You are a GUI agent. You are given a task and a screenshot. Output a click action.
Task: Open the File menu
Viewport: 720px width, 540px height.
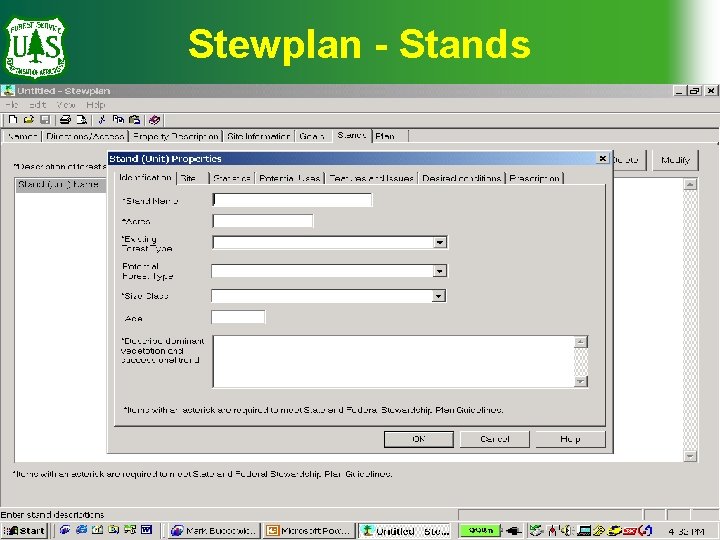point(11,105)
